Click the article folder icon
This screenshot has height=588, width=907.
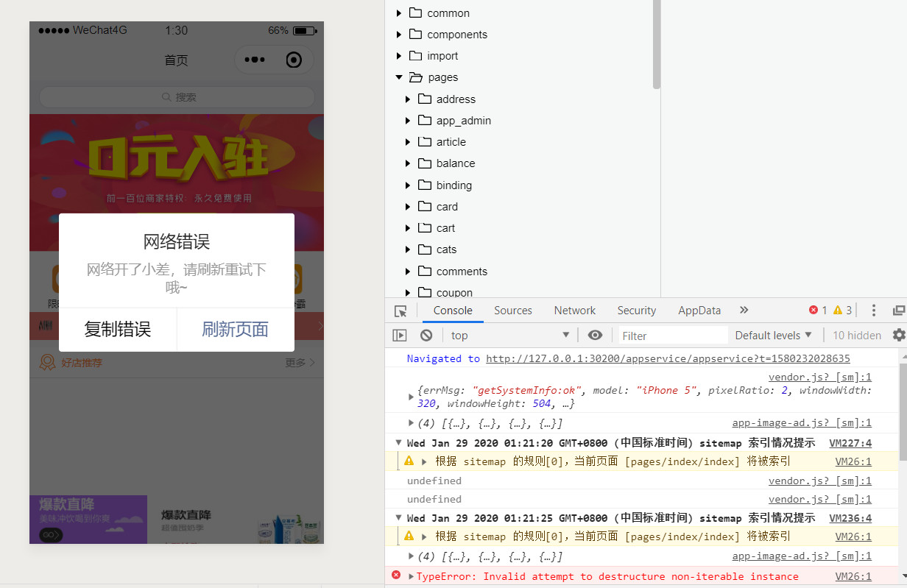point(425,141)
